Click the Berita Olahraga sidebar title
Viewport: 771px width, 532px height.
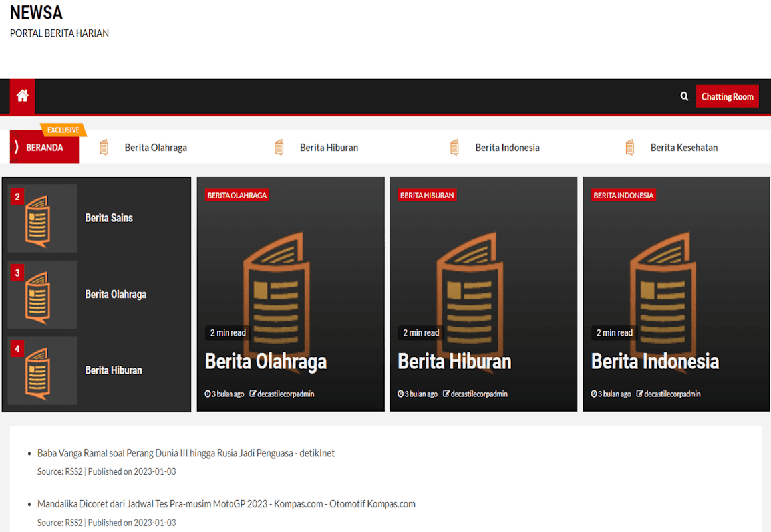[x=116, y=294]
